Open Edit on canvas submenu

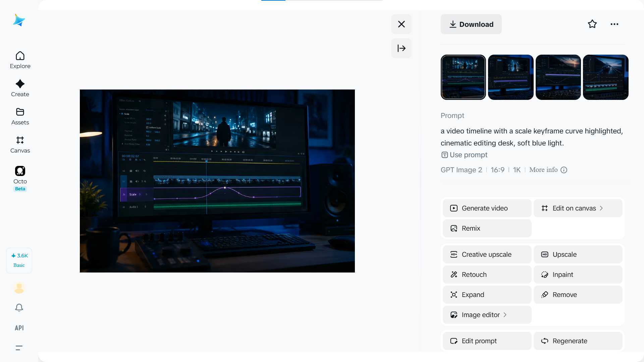click(578, 208)
